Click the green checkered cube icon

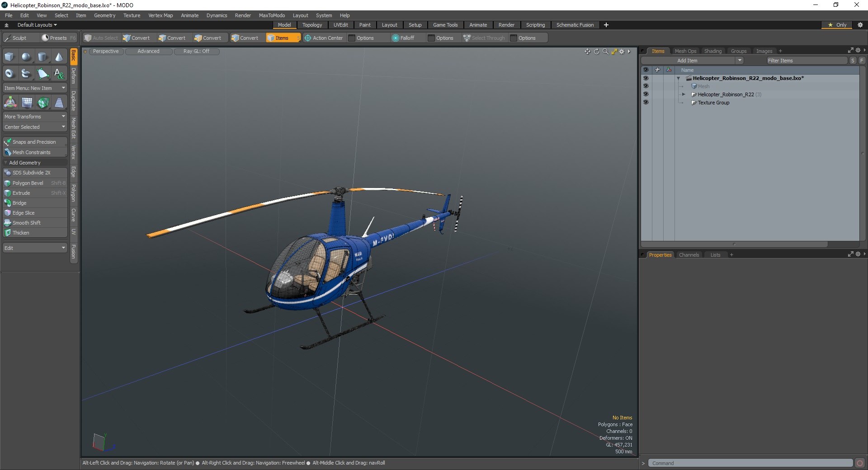(43, 103)
